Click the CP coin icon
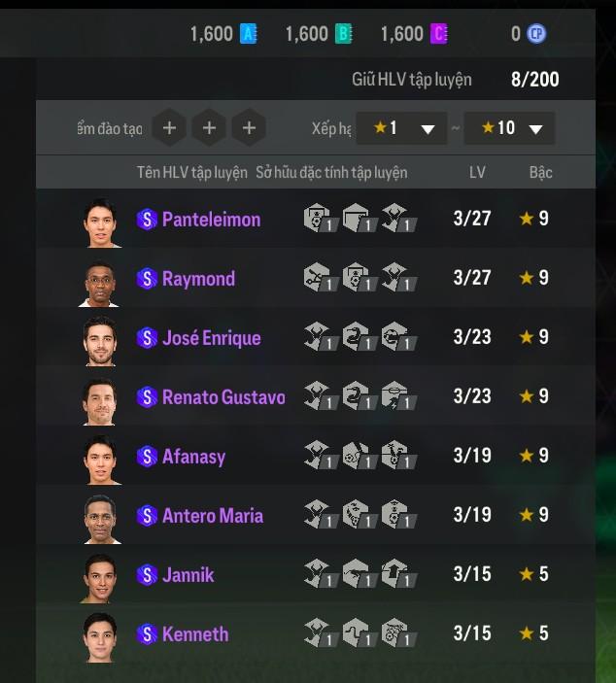Viewport: 616px width, 683px height. click(x=536, y=34)
